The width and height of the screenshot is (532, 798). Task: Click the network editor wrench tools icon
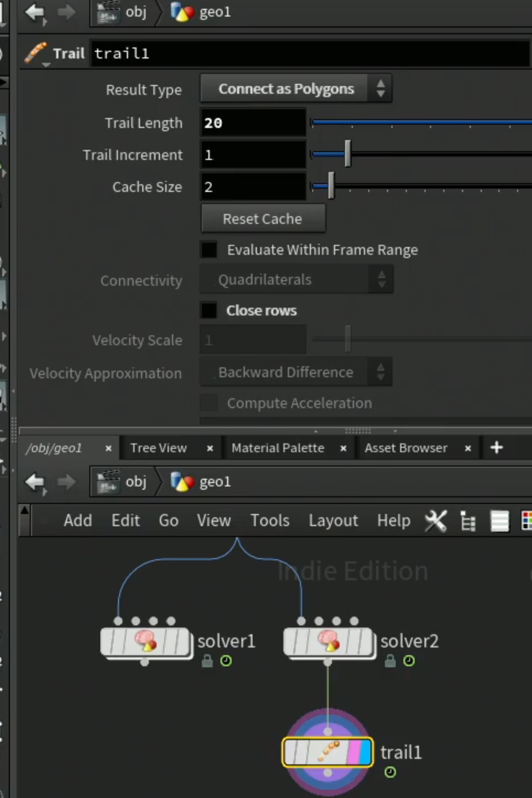[x=436, y=521]
